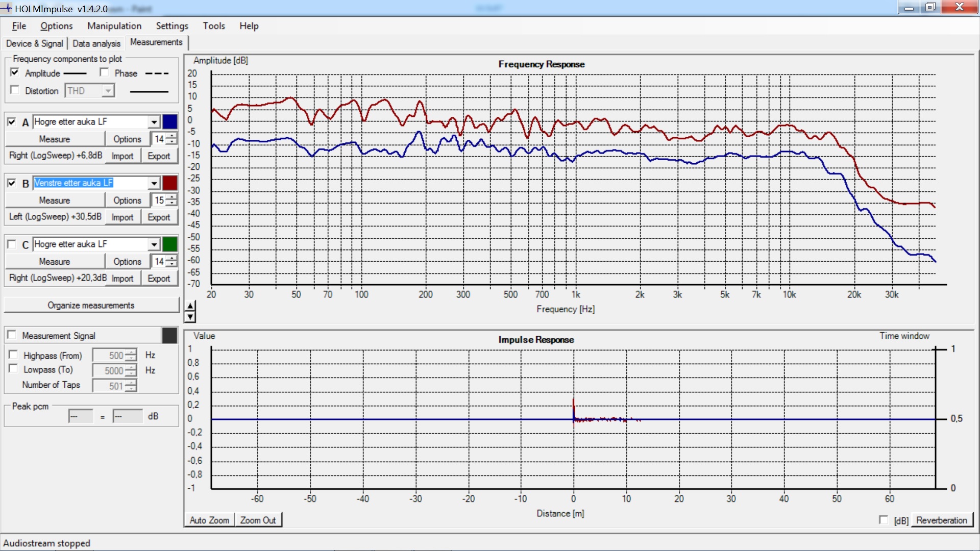The image size is (980, 551).
Task: Decrease Lowpass frequency with down spinner
Action: click(x=131, y=373)
